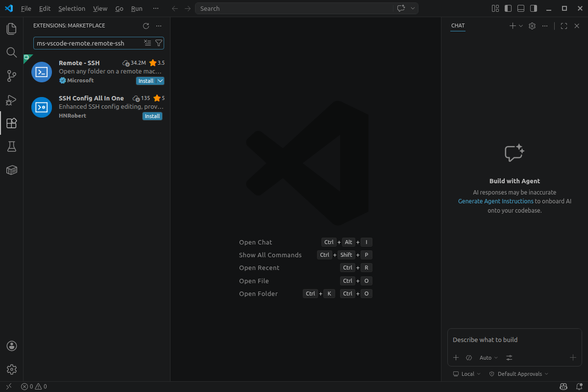
Task: Open the View menu
Action: pos(100,8)
